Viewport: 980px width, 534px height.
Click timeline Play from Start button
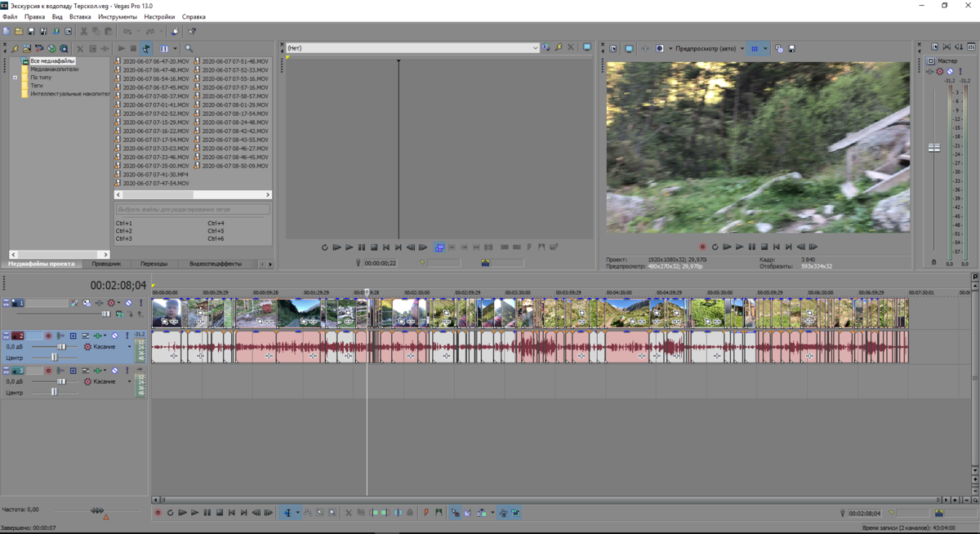point(181,513)
